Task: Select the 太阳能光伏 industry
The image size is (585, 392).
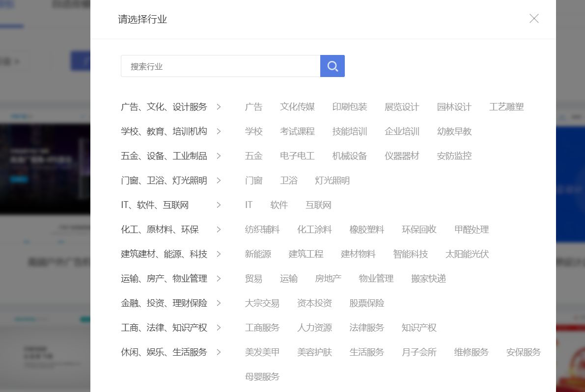Action: point(467,254)
